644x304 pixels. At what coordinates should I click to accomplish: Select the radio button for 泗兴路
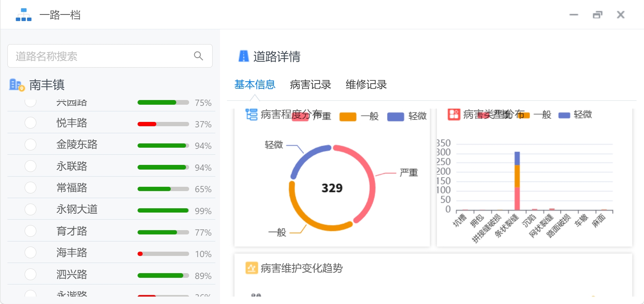click(30, 274)
